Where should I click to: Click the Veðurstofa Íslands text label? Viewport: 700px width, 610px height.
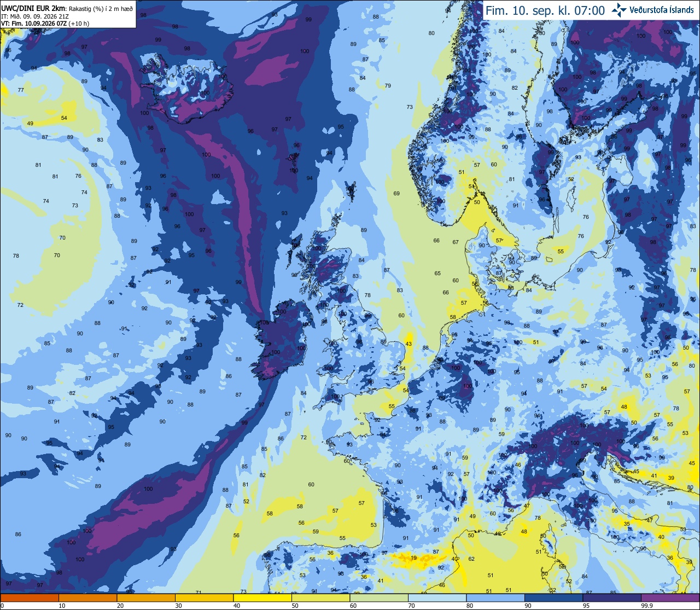662,10
